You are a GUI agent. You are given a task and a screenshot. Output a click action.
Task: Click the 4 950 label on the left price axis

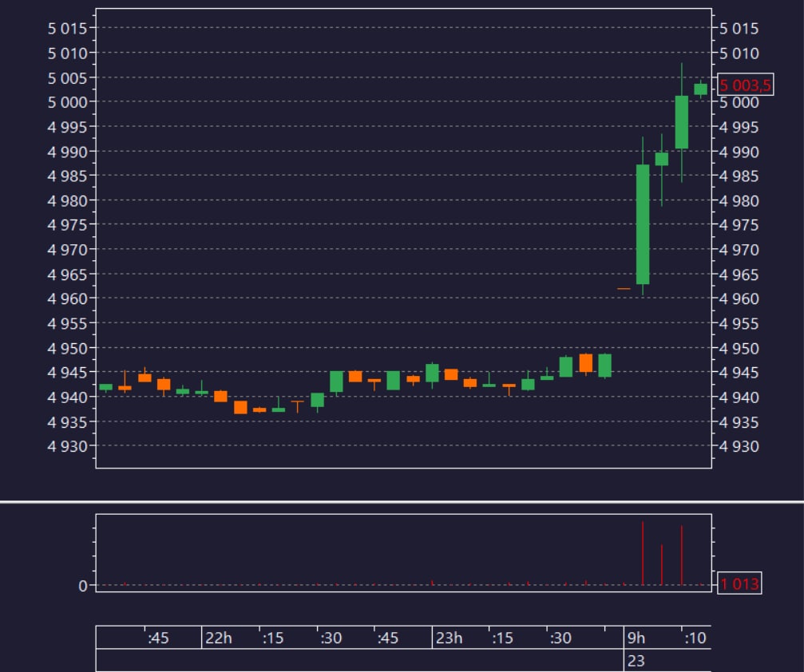click(67, 349)
